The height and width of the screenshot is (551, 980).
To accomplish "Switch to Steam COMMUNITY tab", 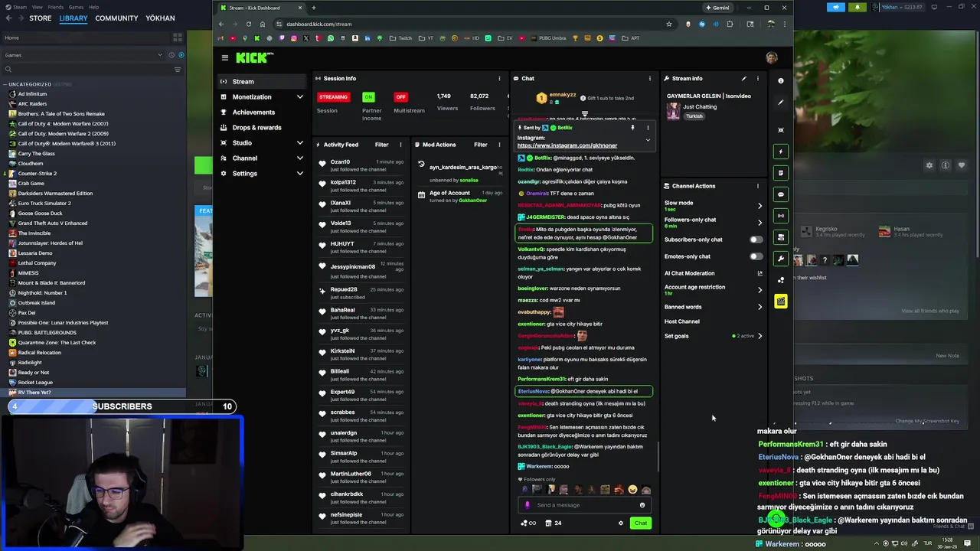I will point(116,18).
